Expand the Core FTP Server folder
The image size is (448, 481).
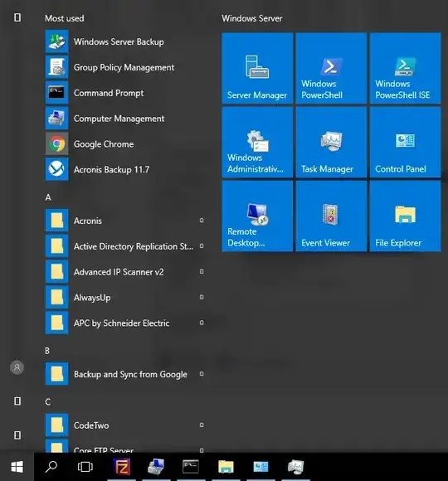(x=124, y=446)
